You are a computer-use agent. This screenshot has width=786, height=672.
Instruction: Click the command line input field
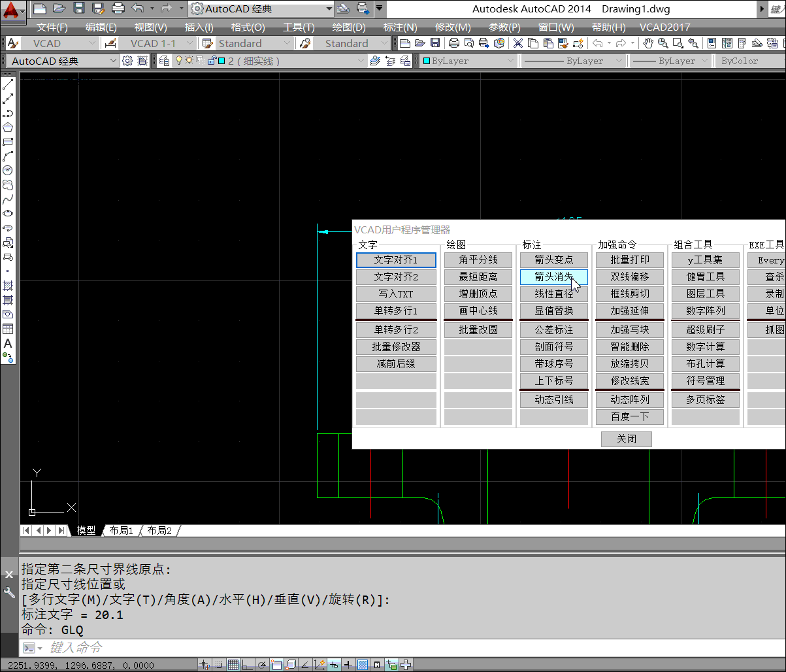[392, 648]
